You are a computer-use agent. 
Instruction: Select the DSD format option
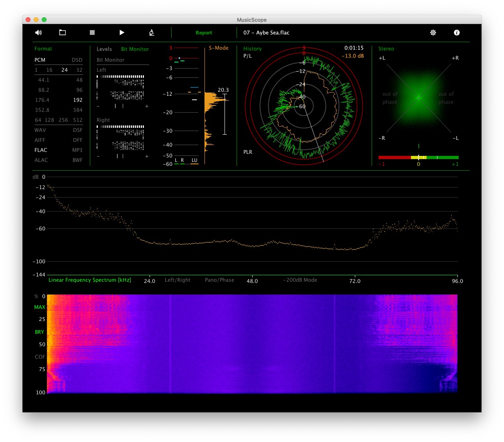77,60
